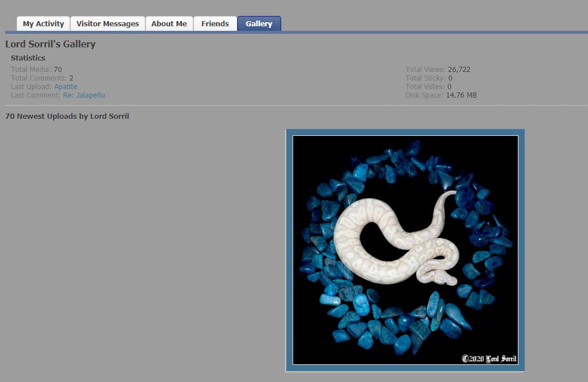
Task: Switch to the Visitor Messages tab
Action: (x=108, y=24)
